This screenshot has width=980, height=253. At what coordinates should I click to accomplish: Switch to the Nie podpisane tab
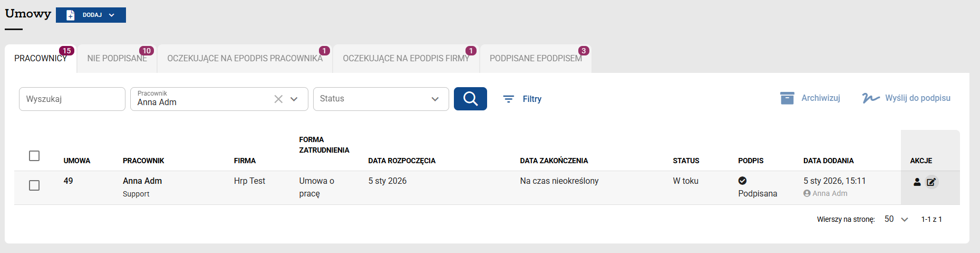[x=117, y=59]
